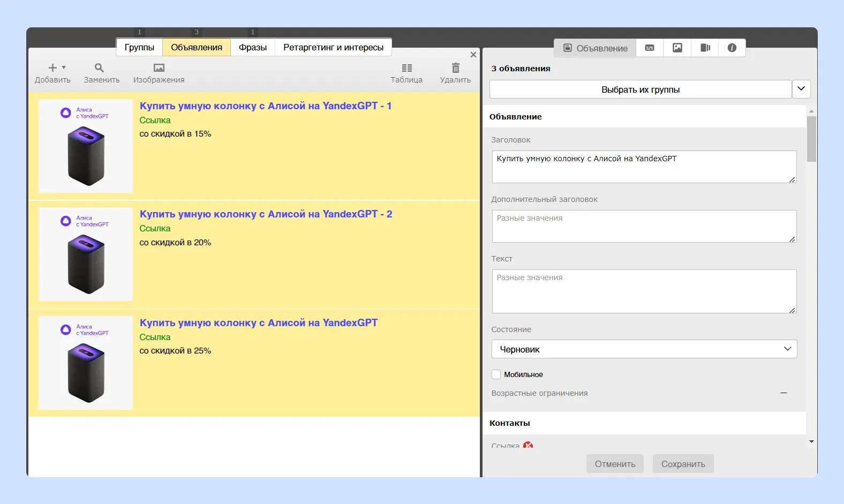This screenshot has width=844, height=504.
Task: Switch to the Группы tab
Action: (139, 47)
